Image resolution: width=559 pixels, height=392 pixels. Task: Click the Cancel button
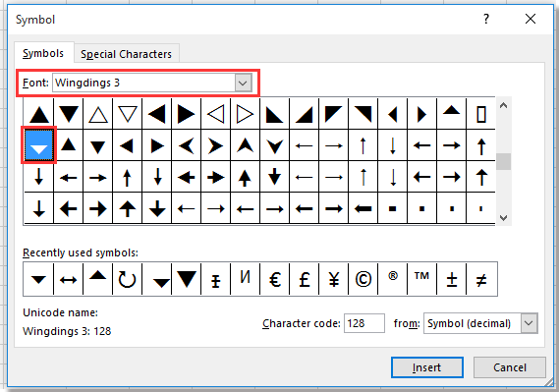point(510,367)
